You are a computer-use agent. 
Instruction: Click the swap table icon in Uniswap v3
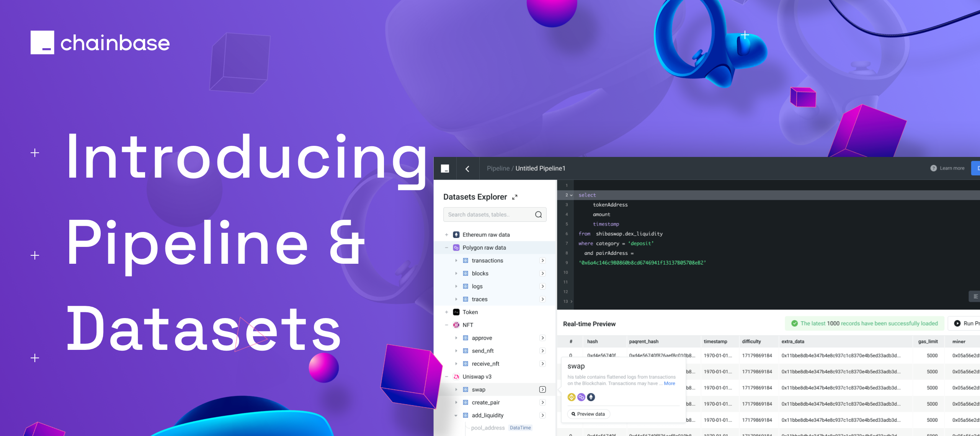pyautogui.click(x=466, y=389)
